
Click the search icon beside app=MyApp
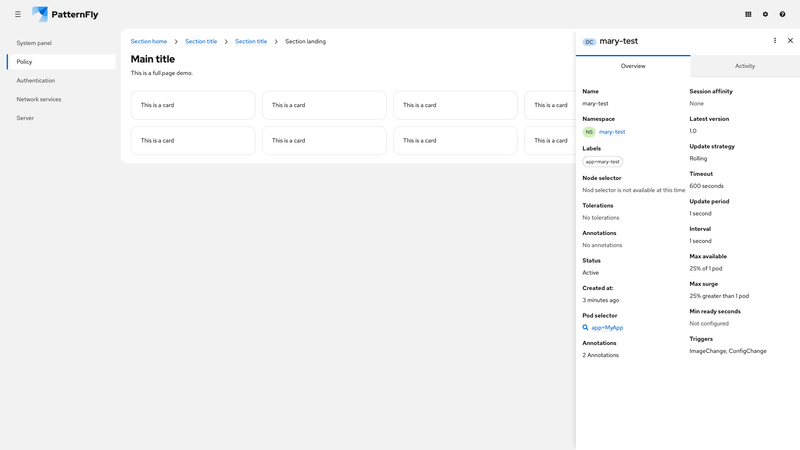[585, 328]
